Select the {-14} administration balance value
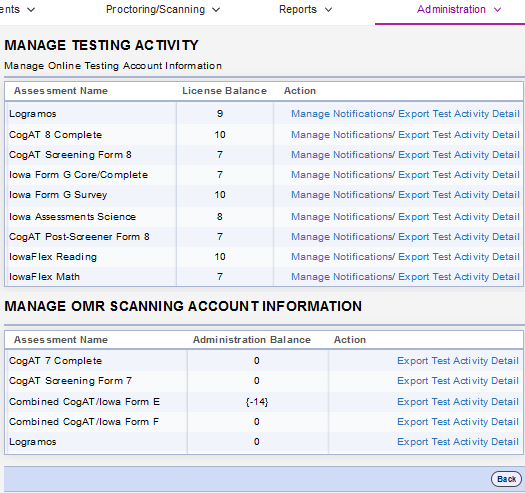This screenshot has height=493, width=525. click(257, 402)
